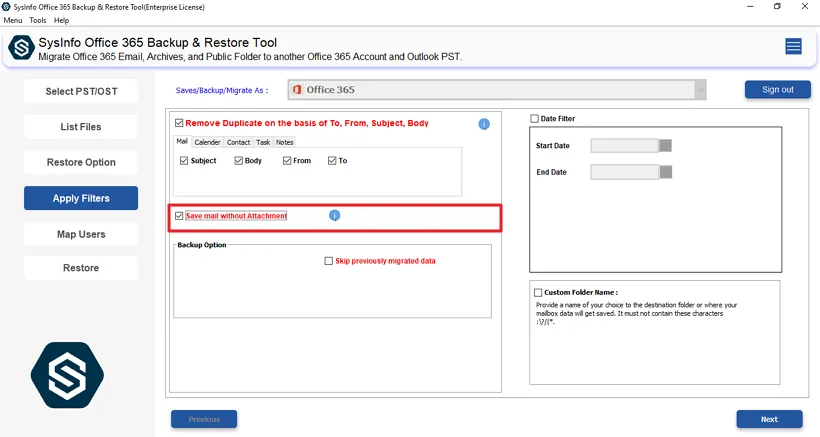Viewport: 820px width, 437px height.
Task: Click info icon beside Save mail without Attachment
Action: click(x=335, y=216)
